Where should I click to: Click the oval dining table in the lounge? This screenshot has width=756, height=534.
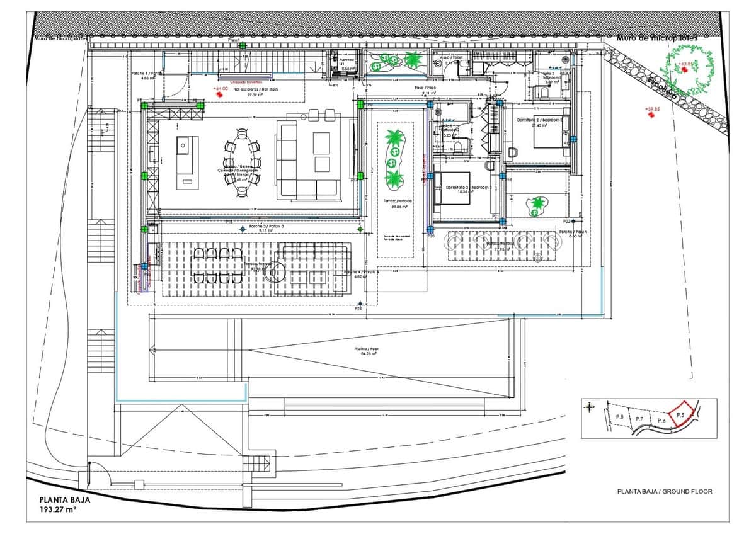241,162
